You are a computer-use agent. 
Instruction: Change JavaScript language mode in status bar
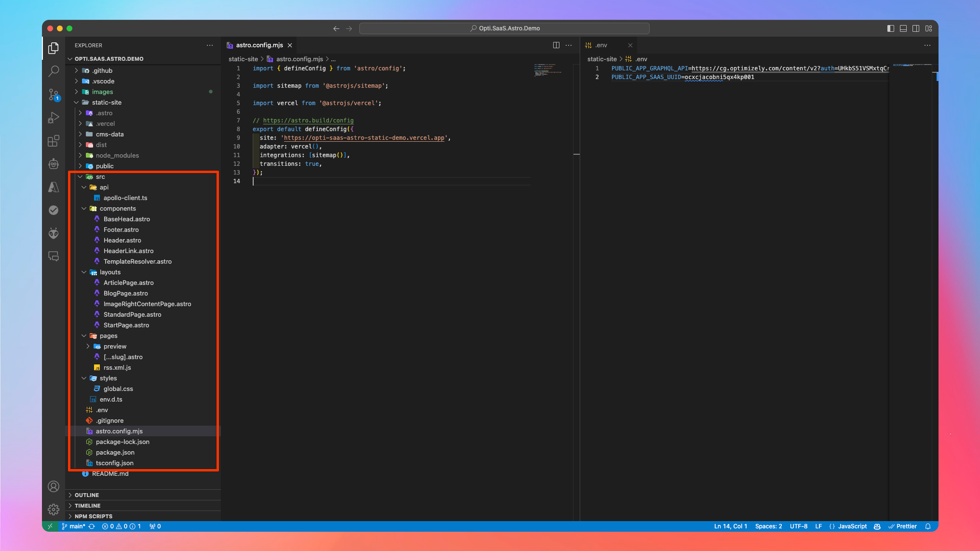click(852, 526)
